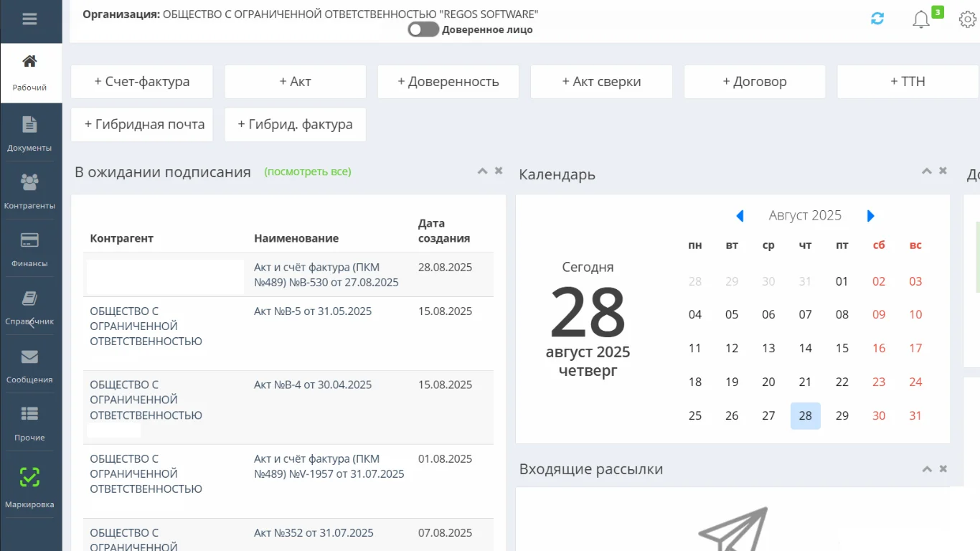This screenshot has width=980, height=551.
Task: Toggle the Доверенное лицо switch
Action: point(423,29)
